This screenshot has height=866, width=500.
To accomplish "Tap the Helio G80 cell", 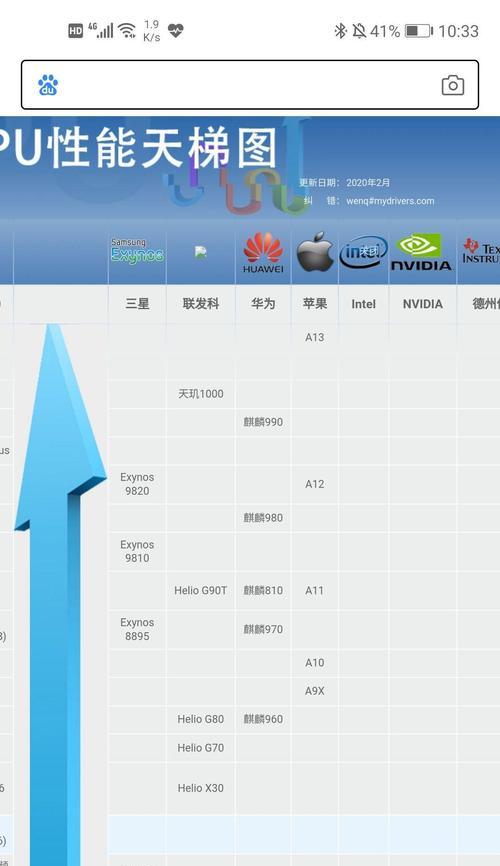I will tap(201, 719).
